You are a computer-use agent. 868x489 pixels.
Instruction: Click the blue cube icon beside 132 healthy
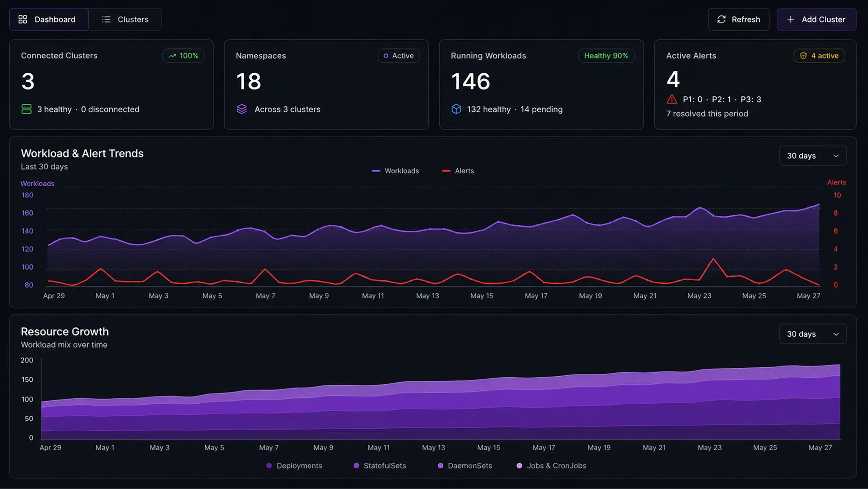point(456,109)
